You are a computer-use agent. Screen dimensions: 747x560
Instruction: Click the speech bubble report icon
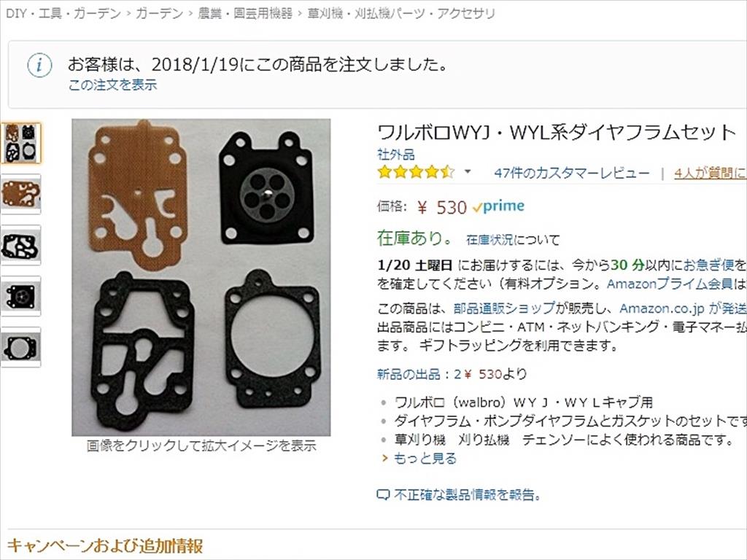(384, 495)
